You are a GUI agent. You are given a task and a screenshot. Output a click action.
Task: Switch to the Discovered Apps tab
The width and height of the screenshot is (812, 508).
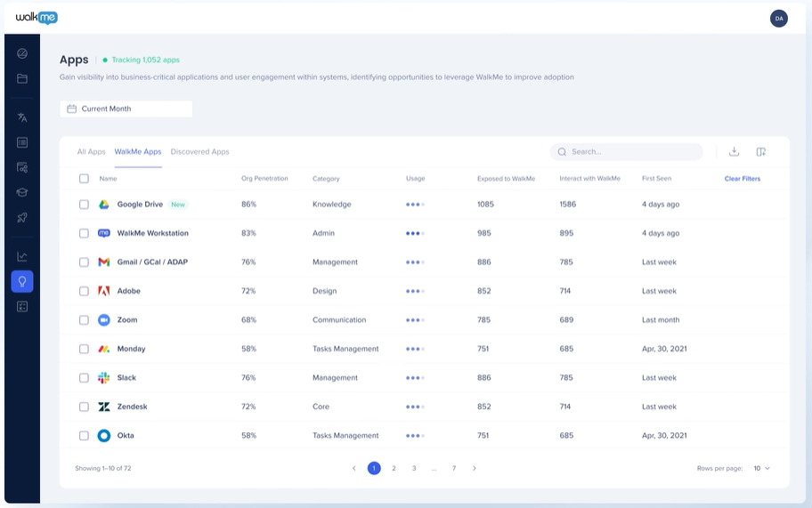click(x=200, y=151)
